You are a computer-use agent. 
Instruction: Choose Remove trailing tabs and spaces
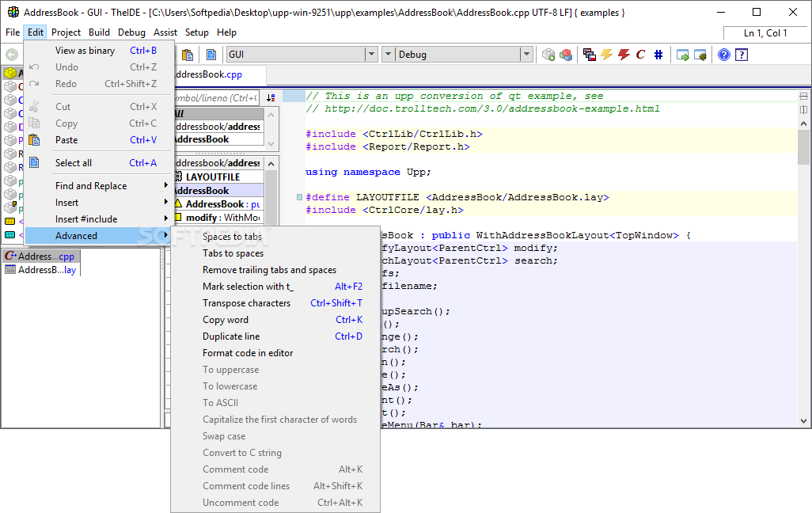(275, 270)
